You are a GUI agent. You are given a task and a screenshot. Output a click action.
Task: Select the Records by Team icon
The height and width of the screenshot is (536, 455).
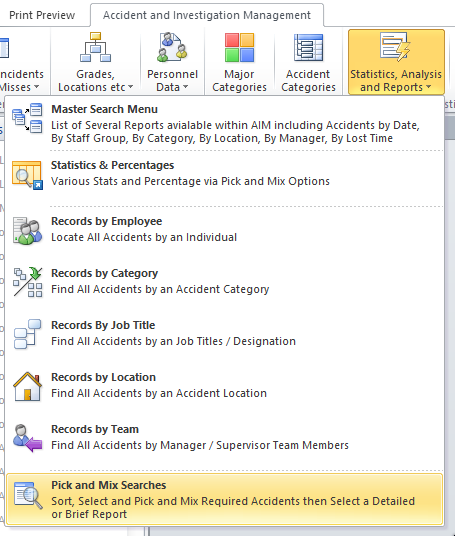[27, 438]
